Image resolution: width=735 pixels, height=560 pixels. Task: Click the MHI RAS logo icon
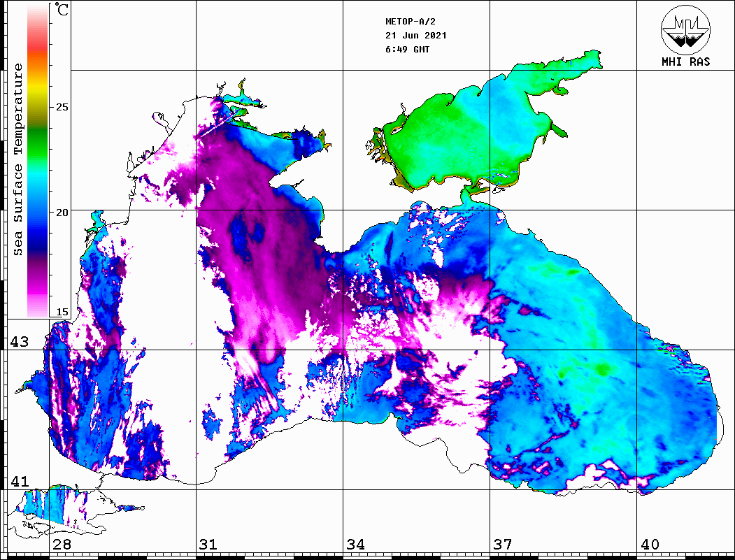(685, 29)
